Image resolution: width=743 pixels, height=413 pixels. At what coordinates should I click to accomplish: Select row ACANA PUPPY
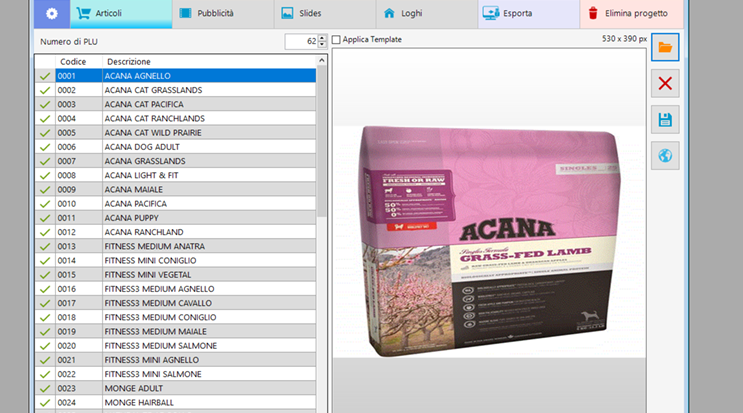pos(175,218)
